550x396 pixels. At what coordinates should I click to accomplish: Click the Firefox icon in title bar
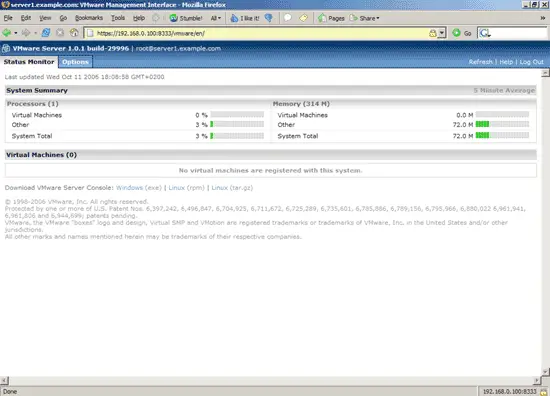tap(5, 5)
